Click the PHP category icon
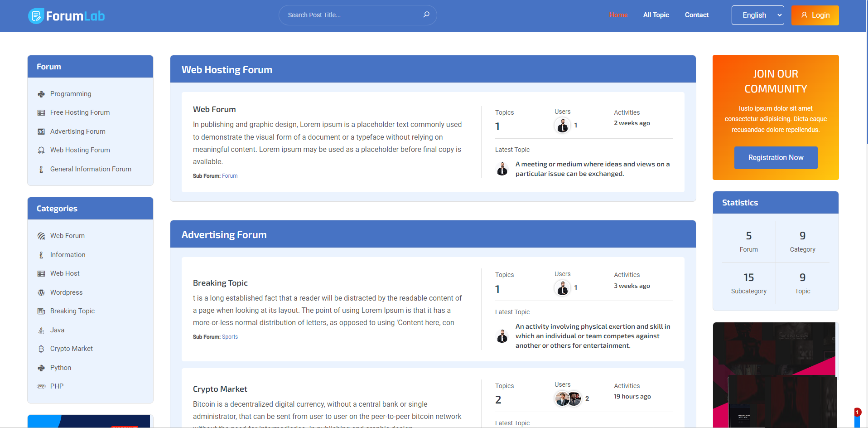Viewport: 868px width, 428px height. [x=41, y=386]
